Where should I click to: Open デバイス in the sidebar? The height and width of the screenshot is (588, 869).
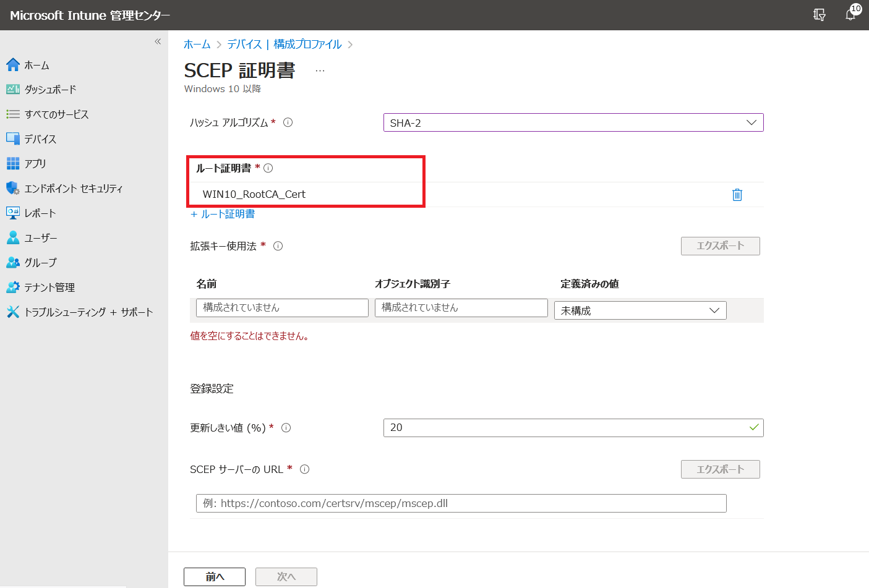(40, 139)
